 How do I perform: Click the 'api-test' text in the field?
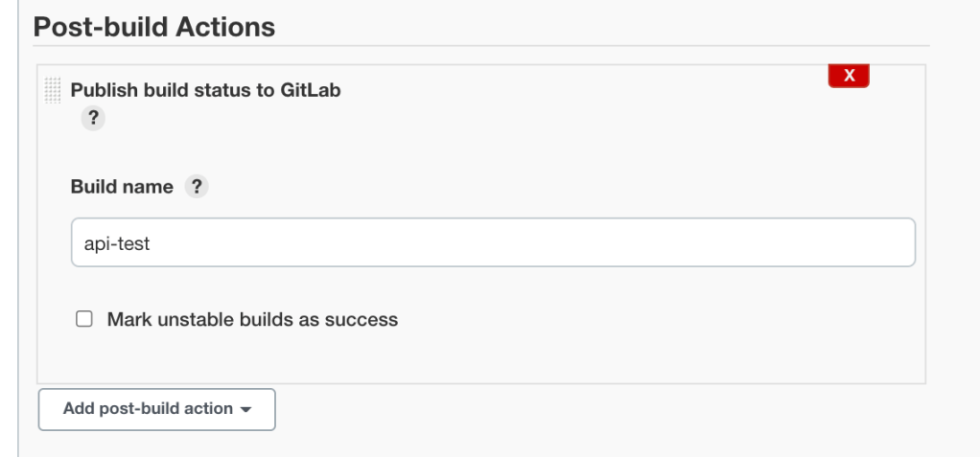point(111,243)
